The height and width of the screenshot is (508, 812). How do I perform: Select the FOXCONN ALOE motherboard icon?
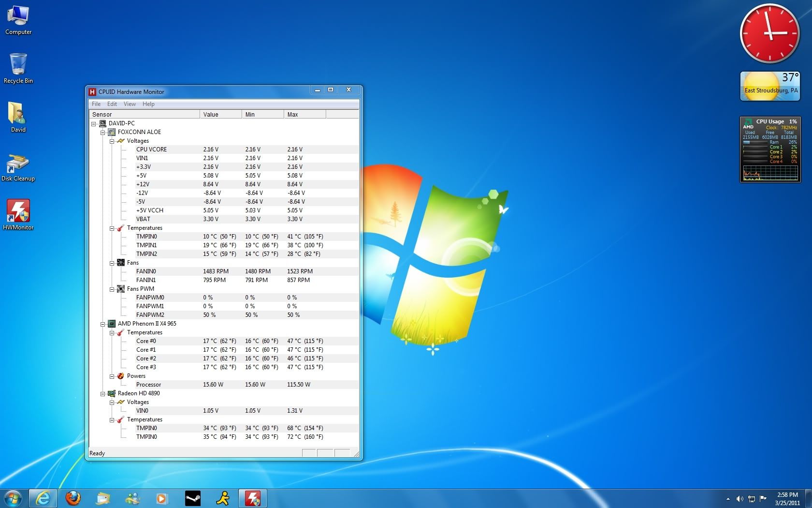112,132
